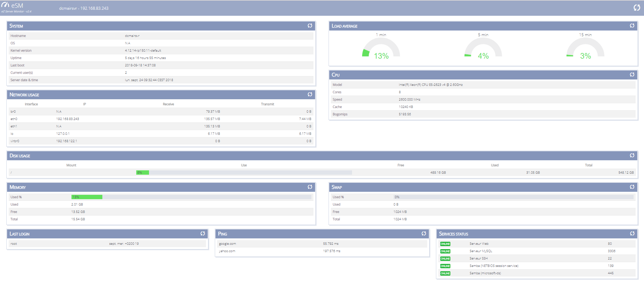Reload the Memory panel
The height and width of the screenshot is (285, 644).
pyautogui.click(x=310, y=187)
